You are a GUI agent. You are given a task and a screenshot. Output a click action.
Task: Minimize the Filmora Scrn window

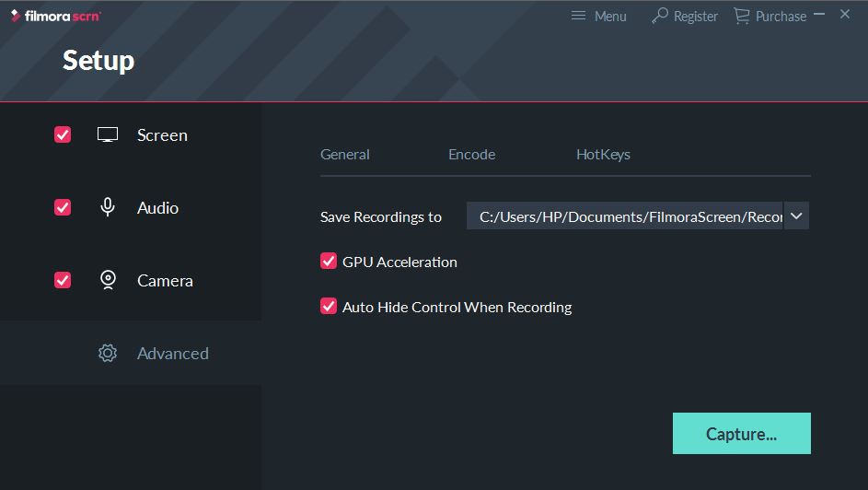pos(819,15)
